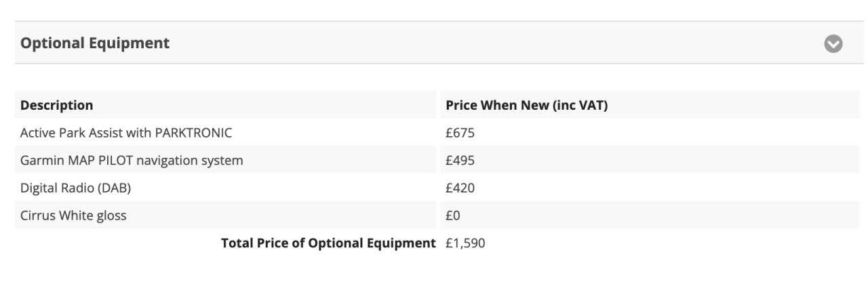
Task: Select the Price When New column header
Action: click(529, 106)
